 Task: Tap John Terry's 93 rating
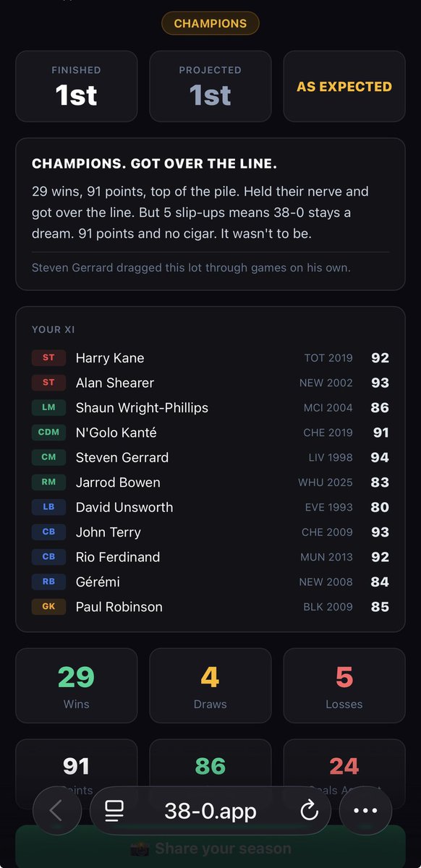[x=380, y=532]
